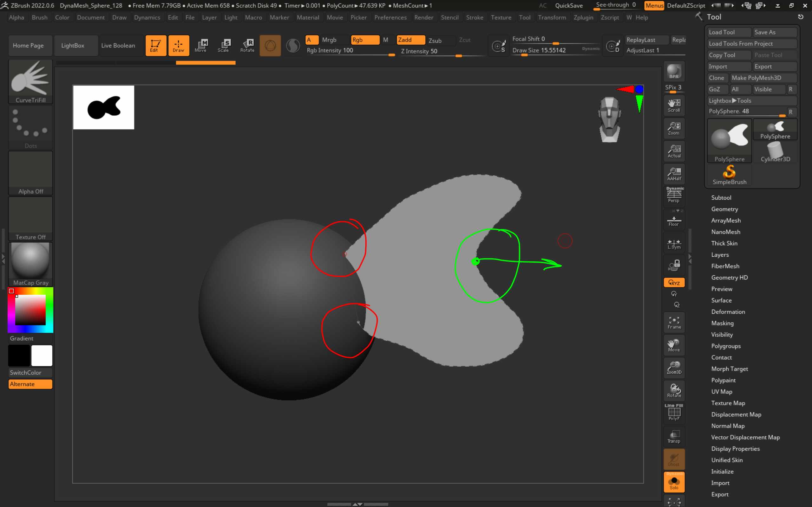Viewport: 812px width, 507px height.
Task: Click the Make PolyMesh3D button
Action: pyautogui.click(x=762, y=78)
